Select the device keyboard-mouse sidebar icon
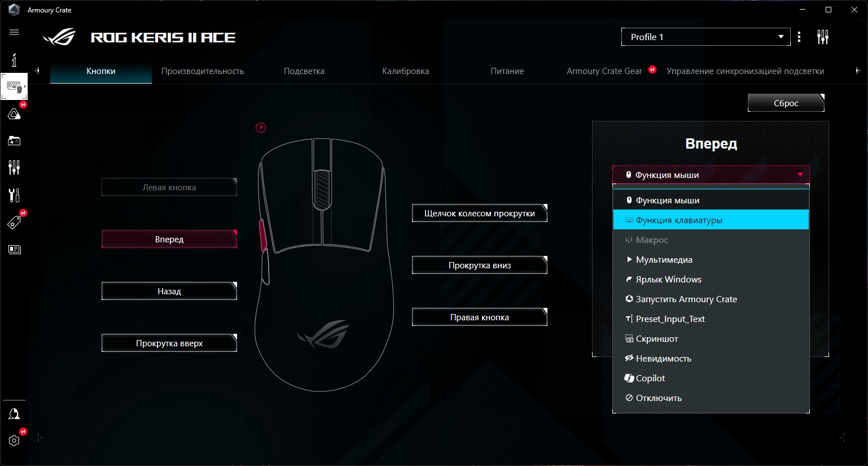This screenshot has width=868, height=466. click(x=14, y=86)
